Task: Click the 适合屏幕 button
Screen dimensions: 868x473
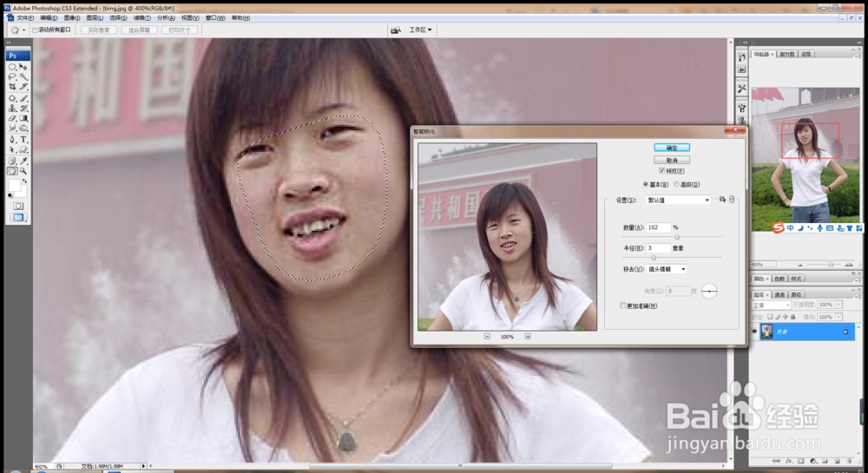Action: [x=139, y=30]
